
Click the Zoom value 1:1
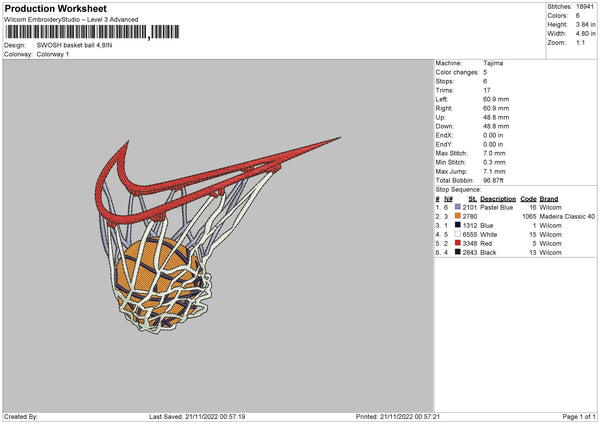pyautogui.click(x=580, y=42)
